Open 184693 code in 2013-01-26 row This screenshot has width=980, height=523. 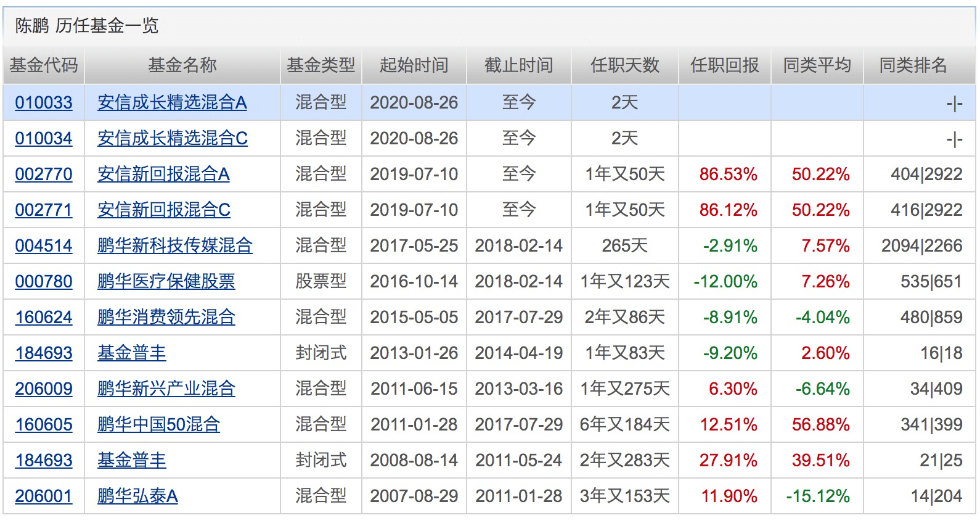[x=44, y=353]
